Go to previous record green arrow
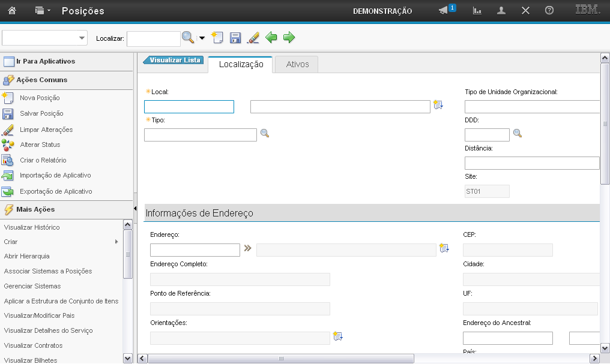 [x=271, y=38]
